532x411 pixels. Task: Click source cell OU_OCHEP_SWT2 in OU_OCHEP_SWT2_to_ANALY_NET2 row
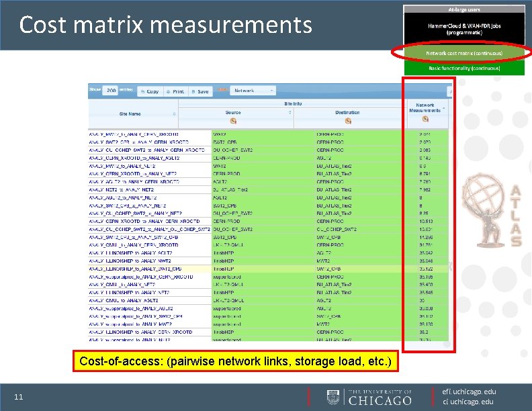tap(232, 214)
